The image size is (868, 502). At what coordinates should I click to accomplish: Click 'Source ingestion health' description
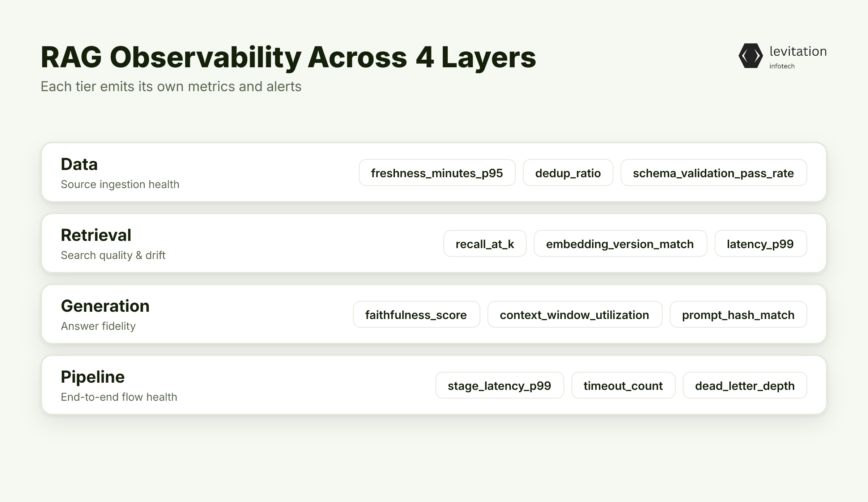click(120, 184)
